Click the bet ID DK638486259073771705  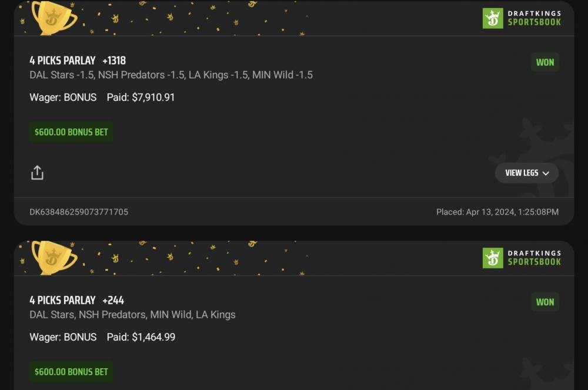79,212
